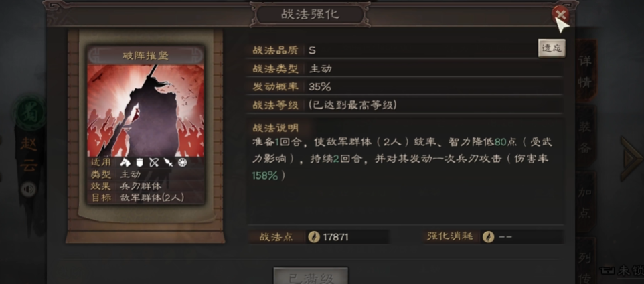Go to next hero with right arrow
The image size is (644, 284).
[x=631, y=158]
